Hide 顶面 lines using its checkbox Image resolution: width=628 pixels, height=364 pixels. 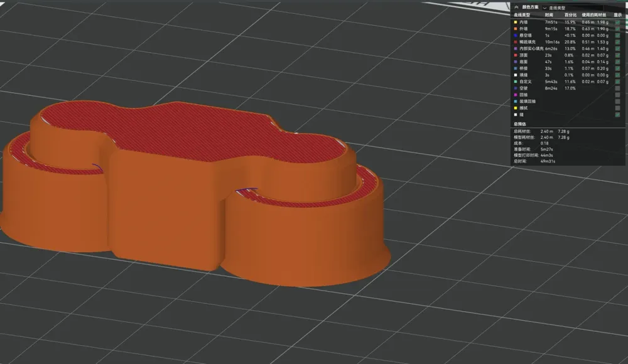(617, 55)
